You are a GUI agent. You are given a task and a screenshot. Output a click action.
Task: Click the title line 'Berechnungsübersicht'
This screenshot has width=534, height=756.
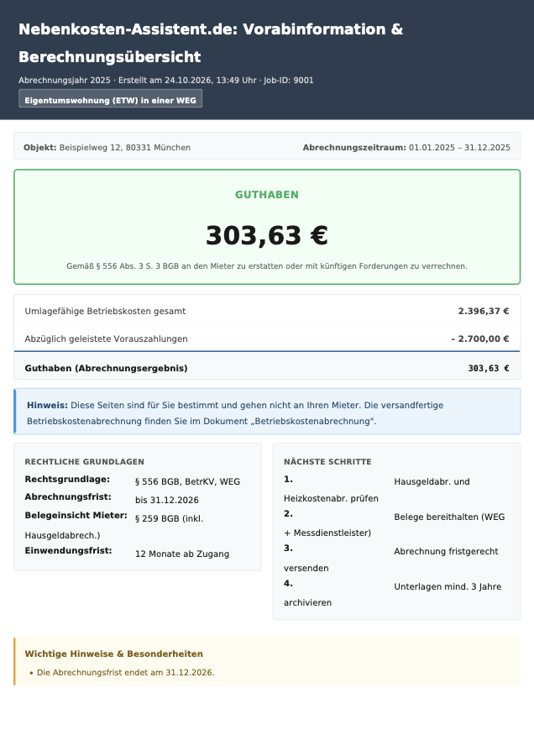coord(110,57)
